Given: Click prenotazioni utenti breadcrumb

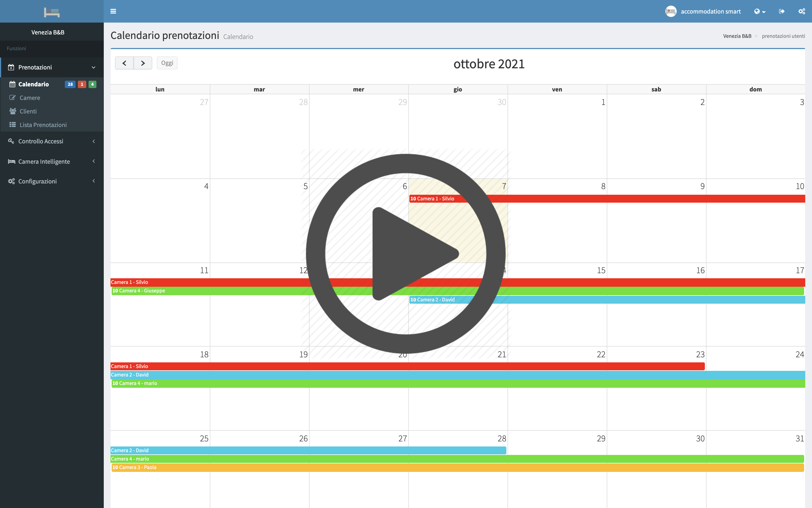Looking at the screenshot, I should tap(783, 36).
